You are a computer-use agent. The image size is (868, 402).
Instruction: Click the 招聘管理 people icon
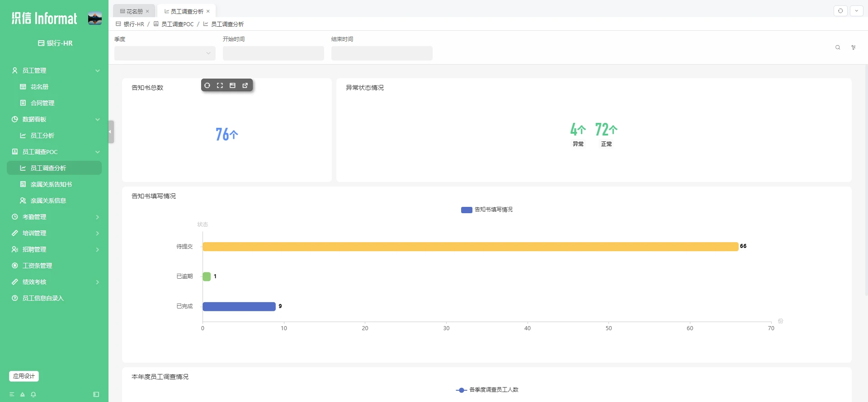[x=14, y=249]
